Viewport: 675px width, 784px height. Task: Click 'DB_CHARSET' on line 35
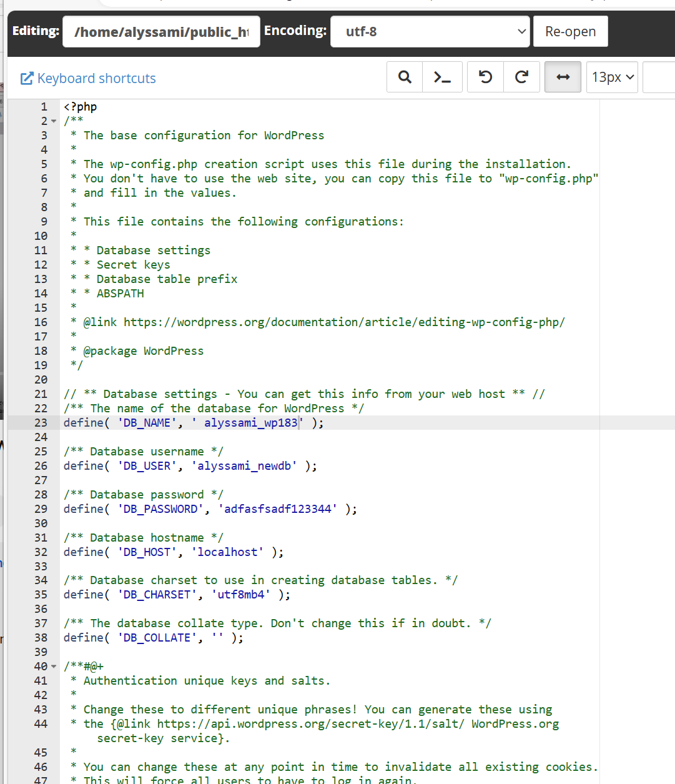click(x=157, y=595)
